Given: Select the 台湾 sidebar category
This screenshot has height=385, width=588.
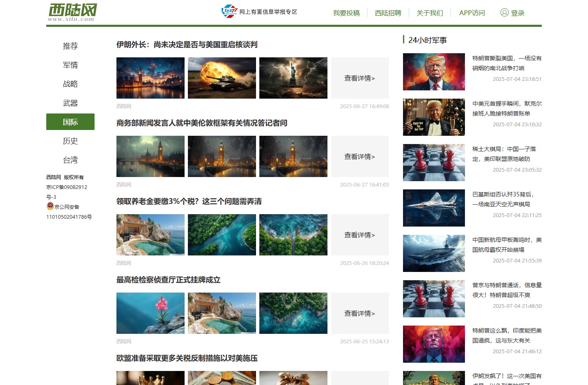Looking at the screenshot, I should click(70, 160).
